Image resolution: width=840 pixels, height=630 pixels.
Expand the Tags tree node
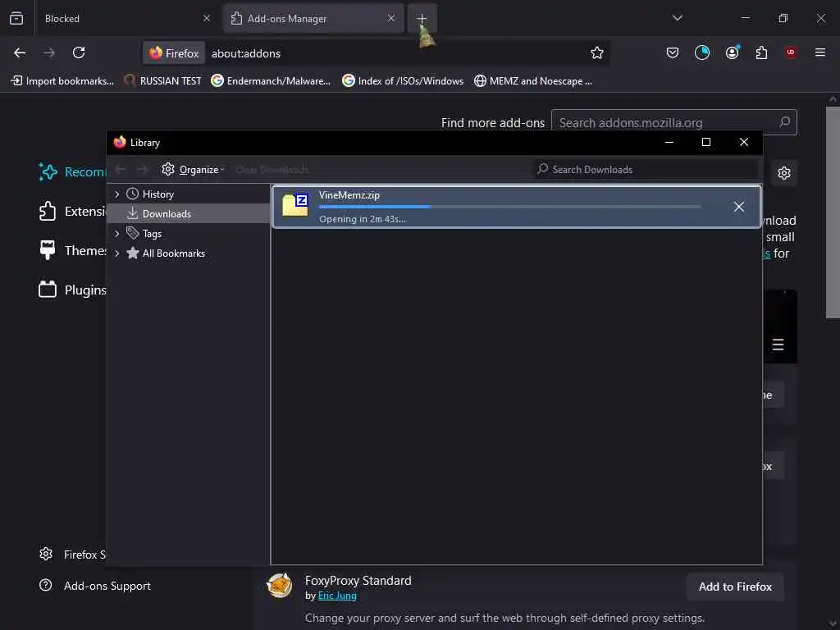point(116,234)
